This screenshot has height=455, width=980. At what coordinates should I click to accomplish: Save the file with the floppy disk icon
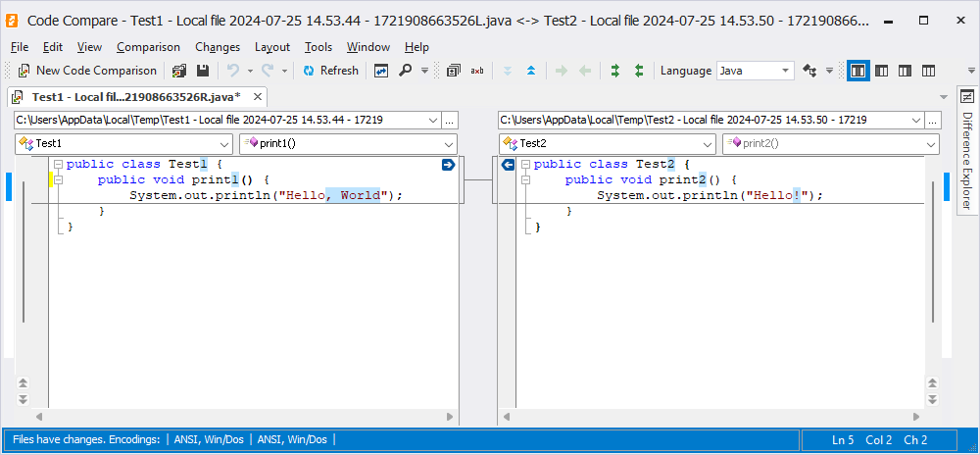click(203, 71)
